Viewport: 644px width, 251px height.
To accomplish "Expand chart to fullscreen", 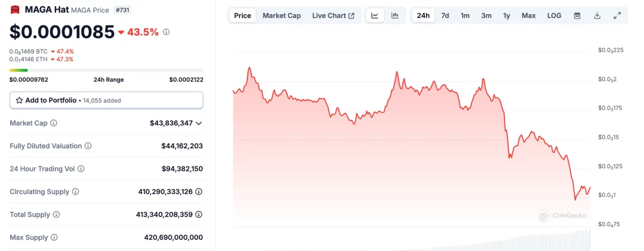I will [x=617, y=16].
